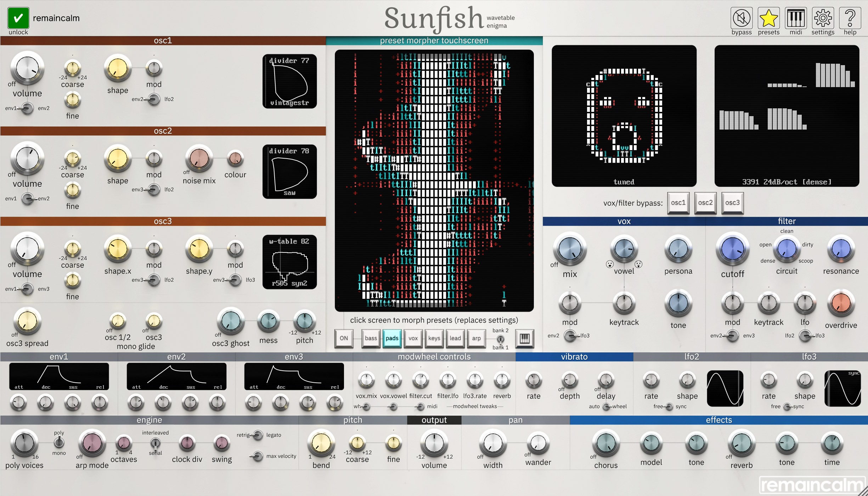The width and height of the screenshot is (868, 496).
Task: Click the osc1 divider 77 waveform display
Action: point(289,81)
